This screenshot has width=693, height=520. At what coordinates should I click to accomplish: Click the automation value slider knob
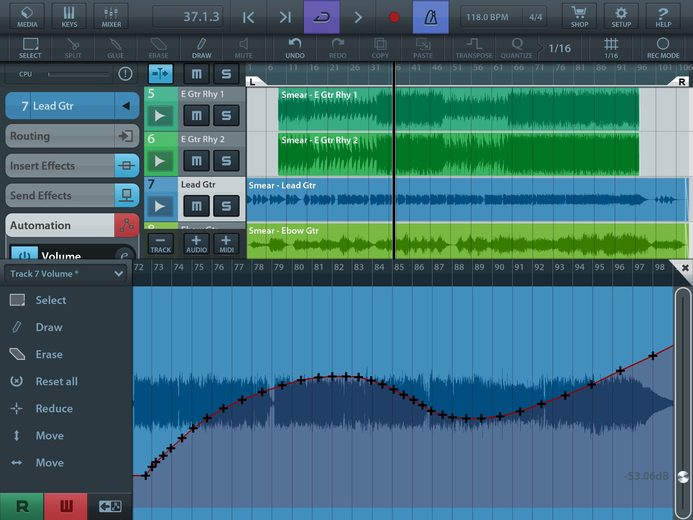coord(683,477)
